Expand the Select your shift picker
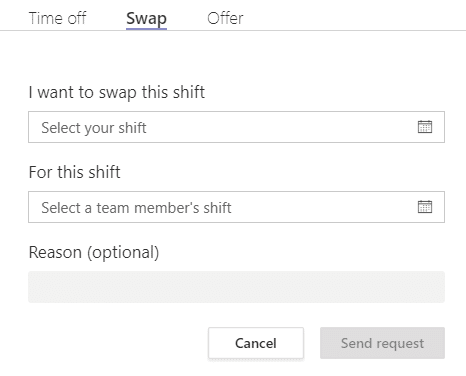The image size is (466, 376). click(236, 127)
